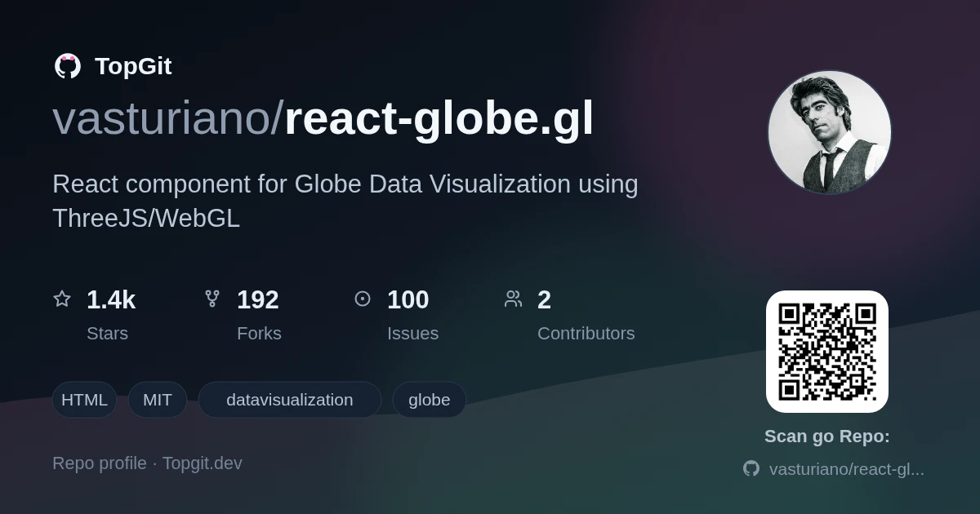Click the TopGit brand name text
Image resolution: width=980 pixels, height=514 pixels.
(133, 66)
